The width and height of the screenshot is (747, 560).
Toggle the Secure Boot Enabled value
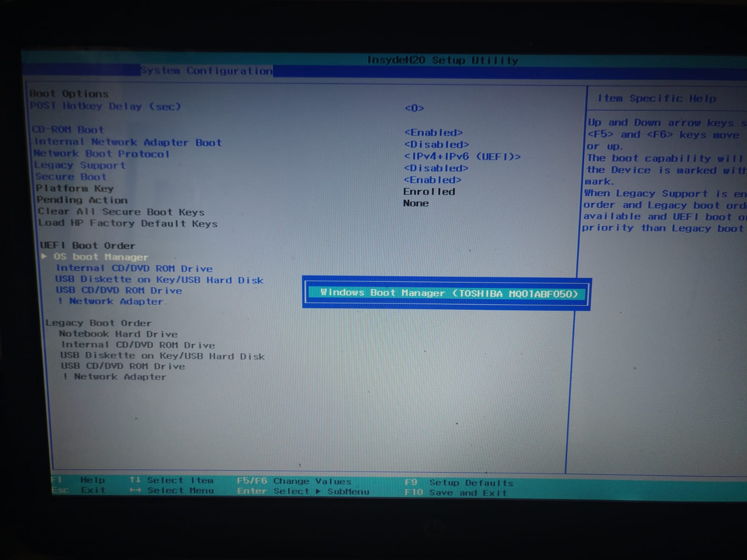coord(432,180)
